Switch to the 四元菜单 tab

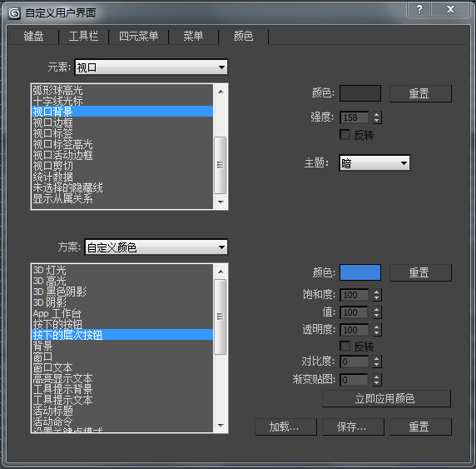point(138,36)
